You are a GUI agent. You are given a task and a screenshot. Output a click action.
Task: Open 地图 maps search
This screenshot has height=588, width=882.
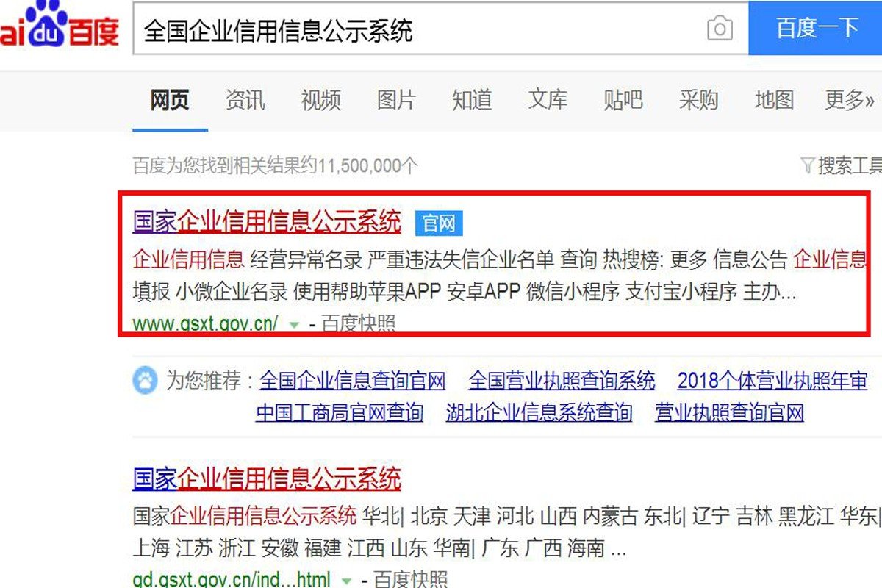pyautogui.click(x=774, y=101)
